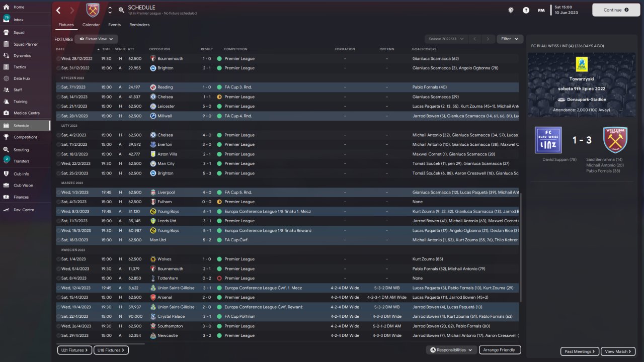
Task: Click the Home icon in the sidebar
Action: (6, 7)
